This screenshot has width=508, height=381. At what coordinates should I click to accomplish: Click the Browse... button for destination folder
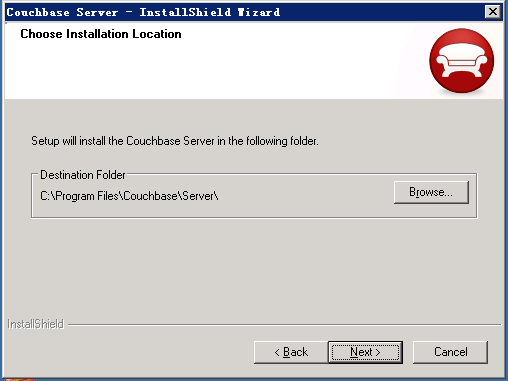(x=431, y=192)
